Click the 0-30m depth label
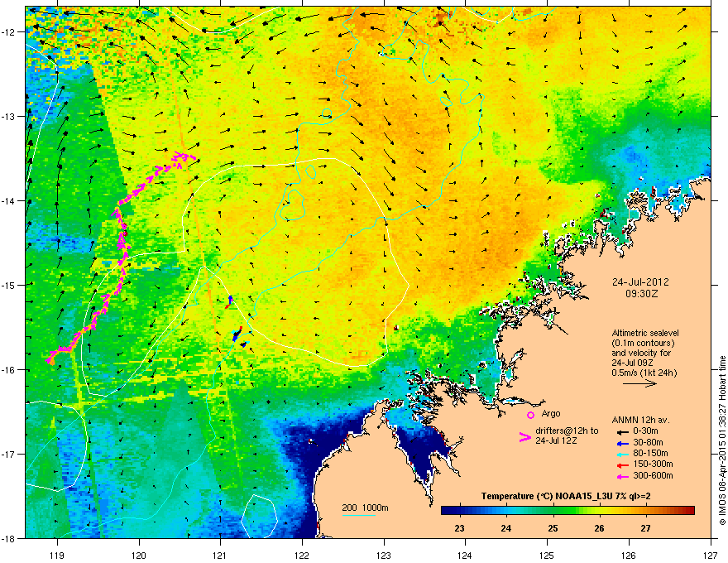 pyautogui.click(x=645, y=431)
